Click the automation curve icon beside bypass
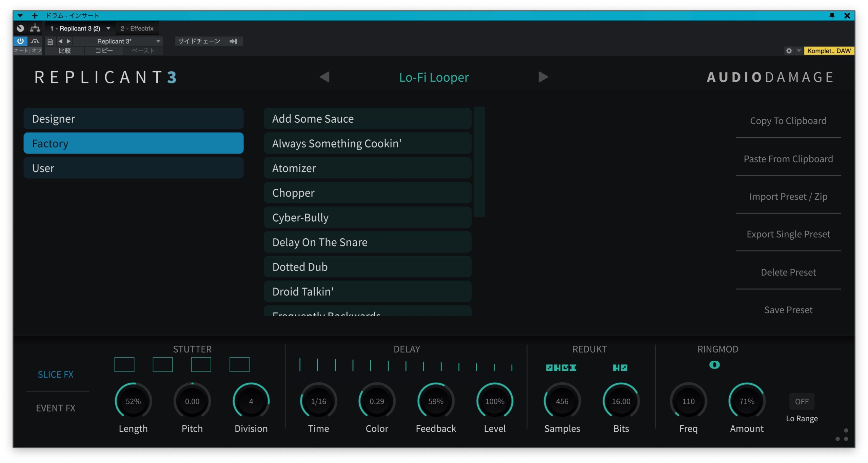 click(35, 41)
